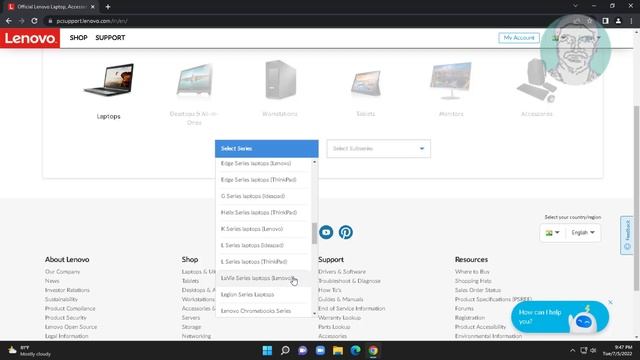This screenshot has width=640, height=360.
Task: Choose Edge Series laptops (Lenovo)
Action: (x=264, y=163)
